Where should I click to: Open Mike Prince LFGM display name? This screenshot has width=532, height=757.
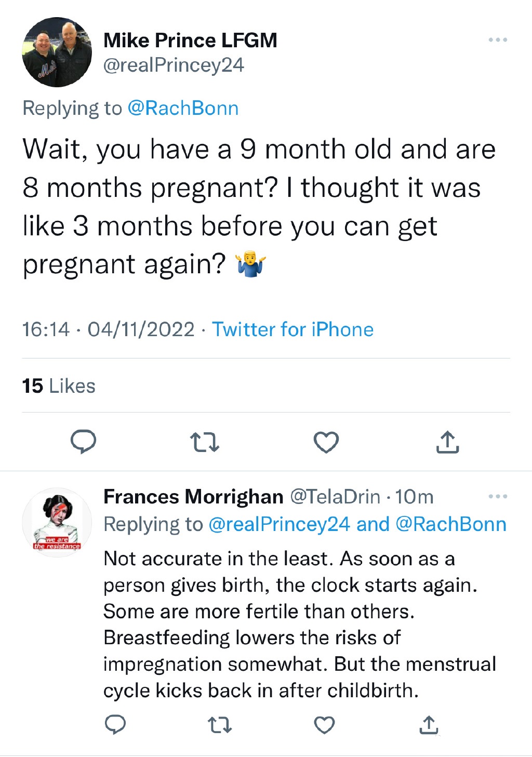[x=190, y=41]
